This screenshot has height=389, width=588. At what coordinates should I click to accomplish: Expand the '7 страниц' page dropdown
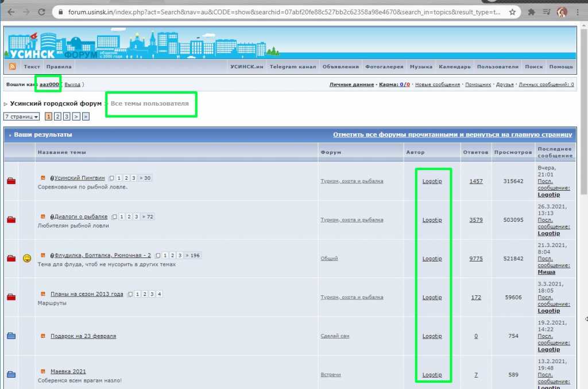21,117
